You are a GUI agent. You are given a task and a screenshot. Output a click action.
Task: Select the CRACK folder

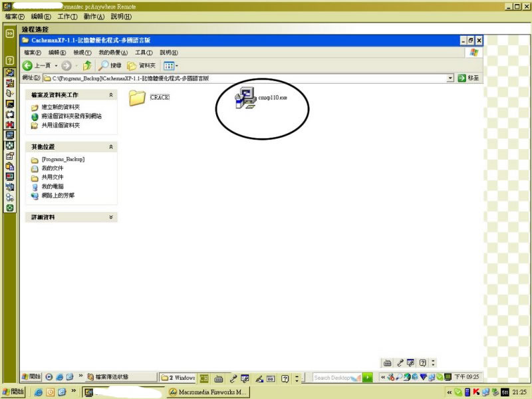coord(149,98)
